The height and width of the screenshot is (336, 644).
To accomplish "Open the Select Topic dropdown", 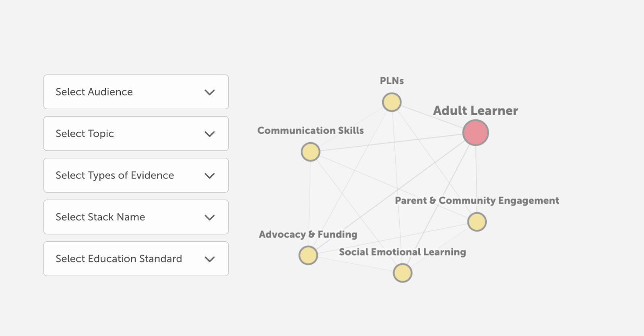I will tap(136, 134).
